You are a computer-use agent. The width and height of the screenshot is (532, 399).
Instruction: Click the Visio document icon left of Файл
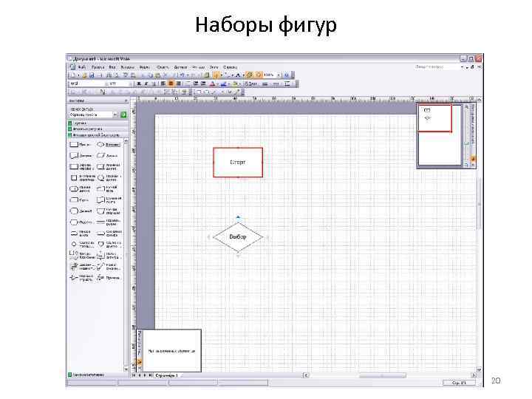pyautogui.click(x=72, y=66)
